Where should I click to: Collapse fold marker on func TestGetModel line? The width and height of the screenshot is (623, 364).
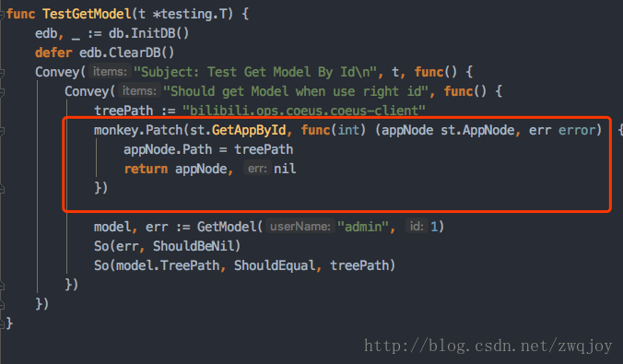point(2,15)
